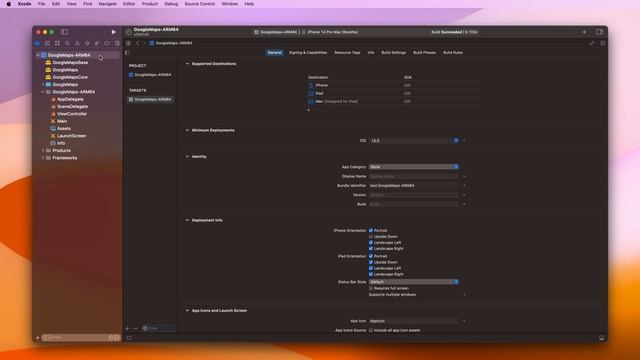This screenshot has height=360, width=640.
Task: Toggle the debug area icon bottom right
Action: tap(602, 338)
